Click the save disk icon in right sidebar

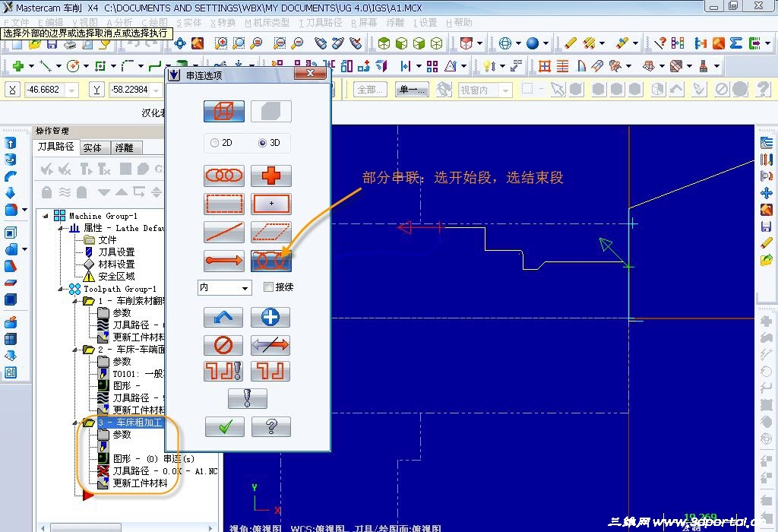[x=766, y=226]
